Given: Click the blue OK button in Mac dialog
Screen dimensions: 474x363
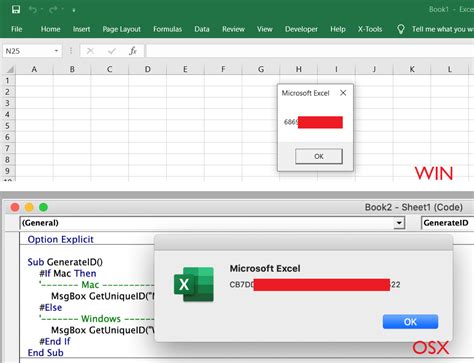Looking at the screenshot, I should click(x=410, y=322).
